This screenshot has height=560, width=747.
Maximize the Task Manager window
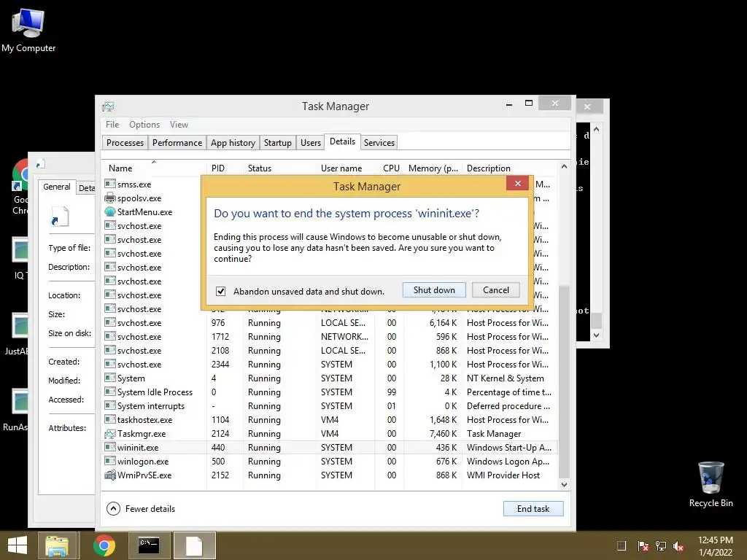(529, 104)
